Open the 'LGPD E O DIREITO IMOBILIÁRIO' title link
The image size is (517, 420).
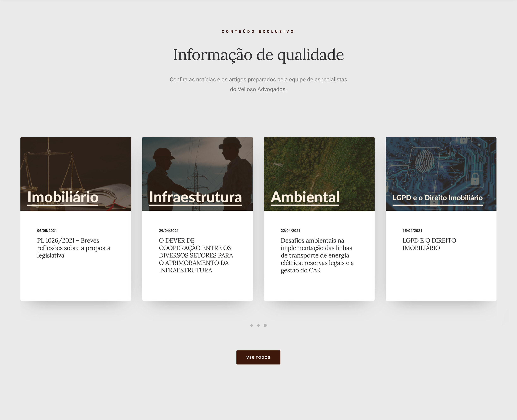(429, 244)
